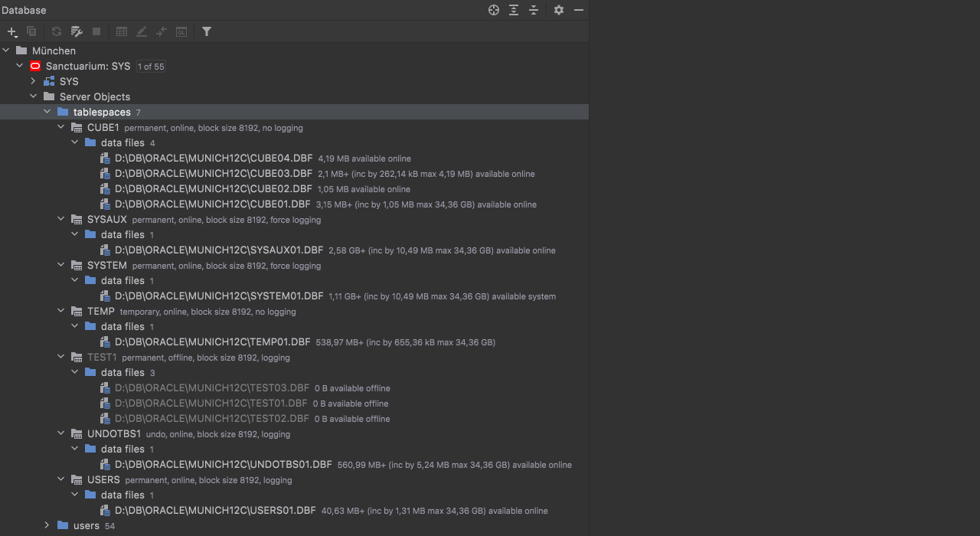Click the Collapse All icon
This screenshot has width=980, height=536.
tap(534, 10)
